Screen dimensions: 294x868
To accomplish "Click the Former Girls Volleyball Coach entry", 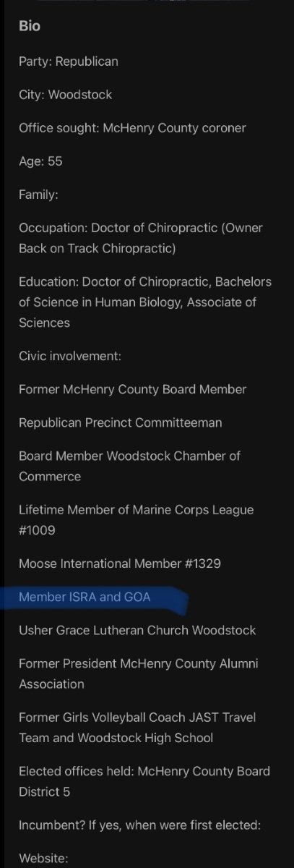I will tap(137, 728).
